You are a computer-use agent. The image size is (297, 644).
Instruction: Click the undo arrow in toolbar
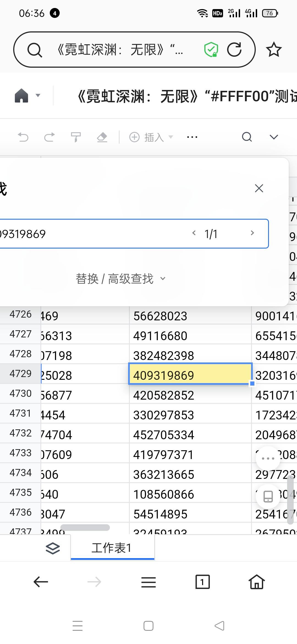point(23,137)
